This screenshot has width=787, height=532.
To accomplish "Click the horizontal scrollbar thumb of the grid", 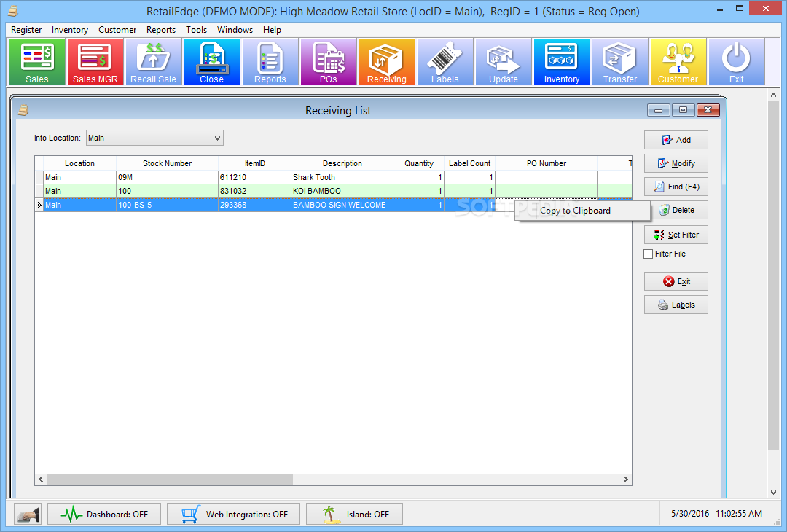I will click(x=170, y=479).
